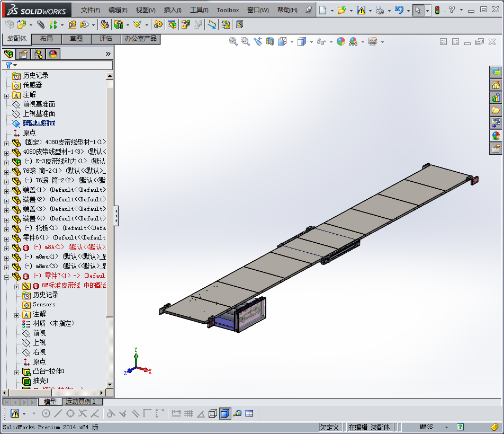The width and height of the screenshot is (504, 434).
Task: Open the Toolbox menu
Action: [228, 10]
